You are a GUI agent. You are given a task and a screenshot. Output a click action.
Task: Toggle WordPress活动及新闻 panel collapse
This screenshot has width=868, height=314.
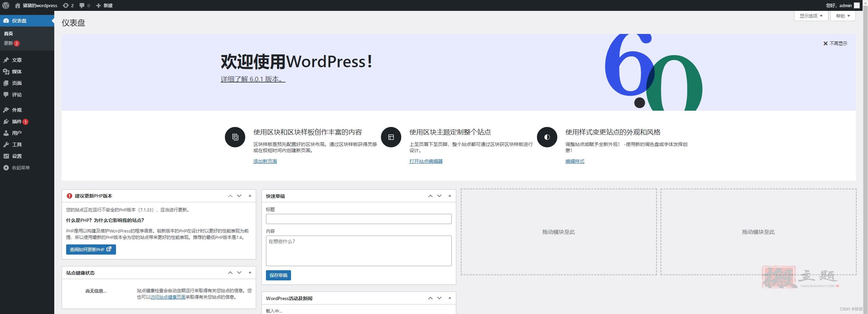click(x=450, y=298)
